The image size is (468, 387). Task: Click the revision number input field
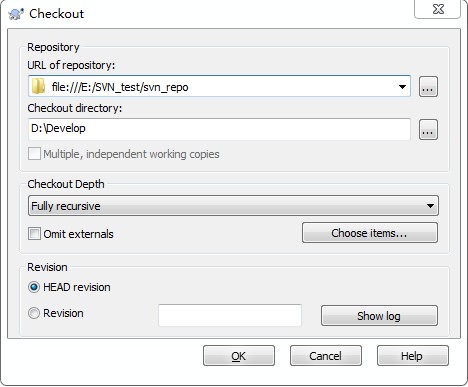(230, 315)
